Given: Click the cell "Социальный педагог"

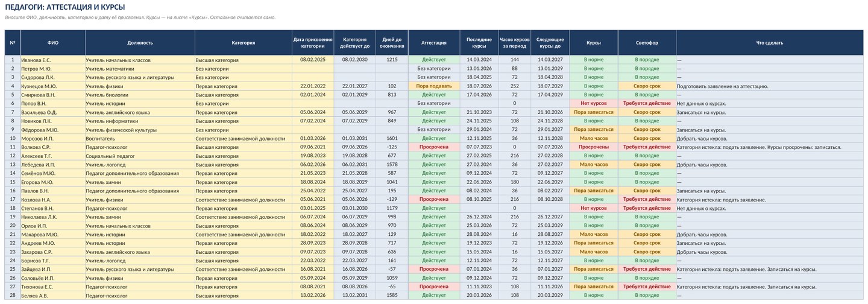Looking at the screenshot, I should 140,156.
